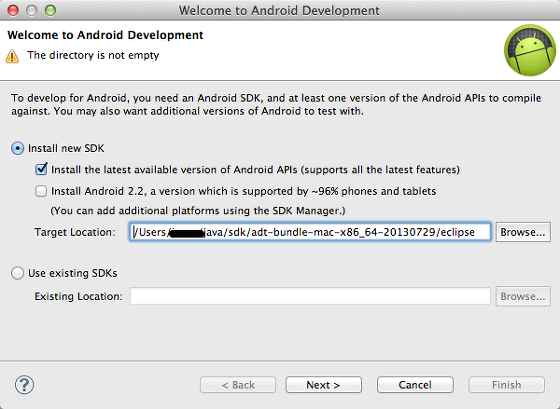This screenshot has width=560, height=409.
Task: Click the bold 'Welcome to Android Development' heading
Action: (x=105, y=35)
